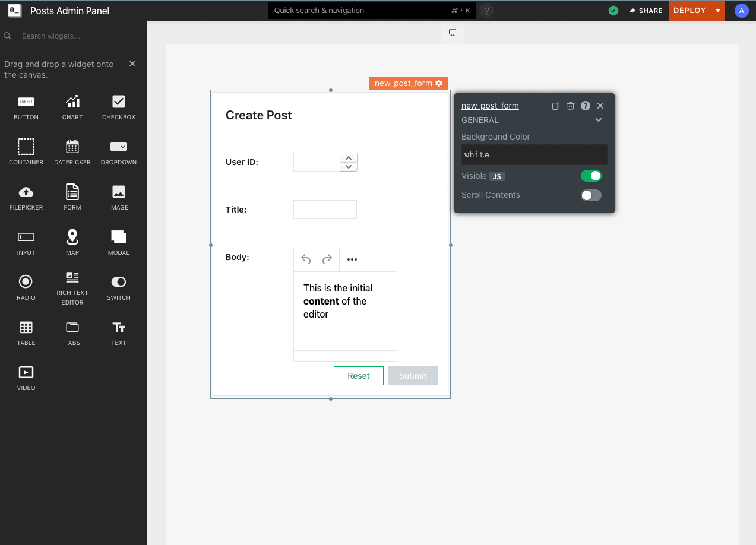Click the Reset button in form
This screenshot has width=756, height=545.
tap(358, 376)
